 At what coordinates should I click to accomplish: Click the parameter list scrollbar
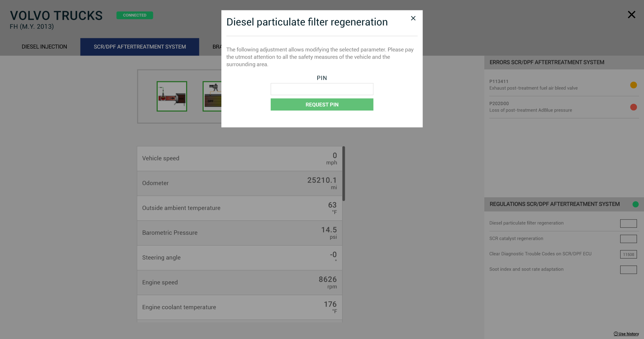point(344,174)
